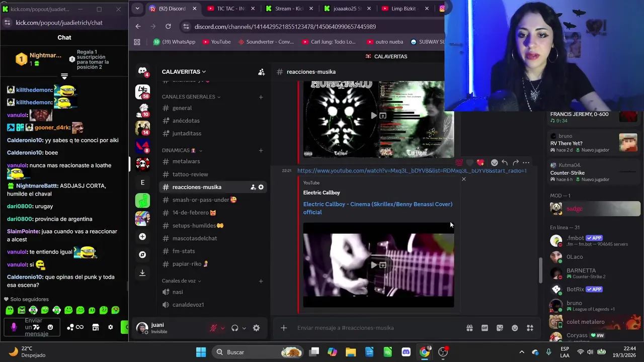This screenshot has width=644, height=362.
Task: Open WhatsApp bookmark
Action: 174,42
